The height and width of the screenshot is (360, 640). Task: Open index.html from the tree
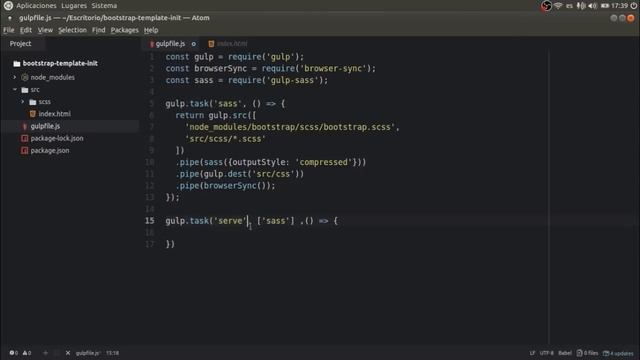coord(54,114)
